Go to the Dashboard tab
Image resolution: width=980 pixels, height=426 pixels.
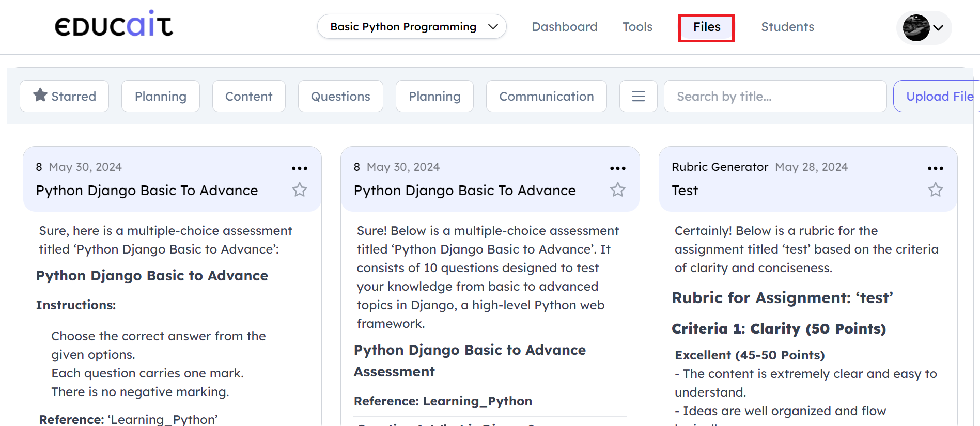564,27
